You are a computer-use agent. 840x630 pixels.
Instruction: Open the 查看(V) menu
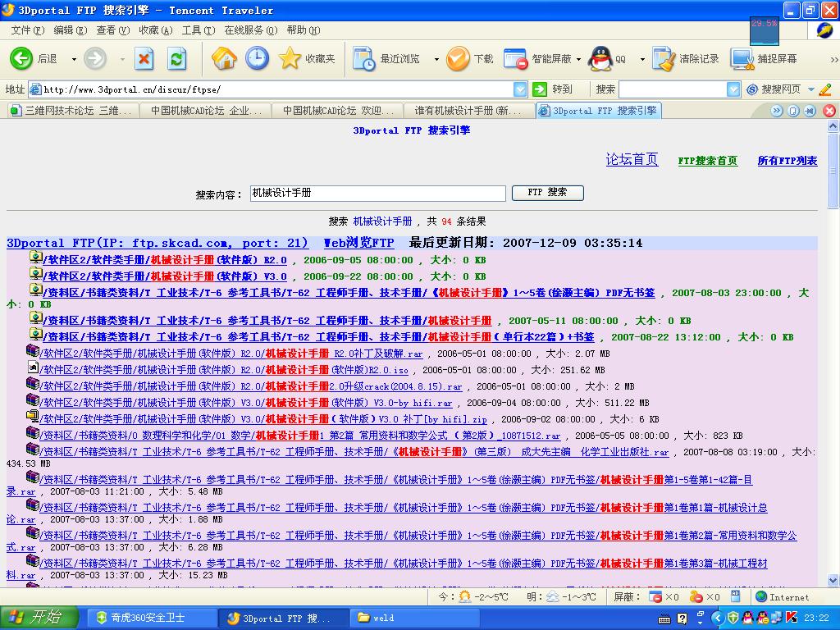112,30
